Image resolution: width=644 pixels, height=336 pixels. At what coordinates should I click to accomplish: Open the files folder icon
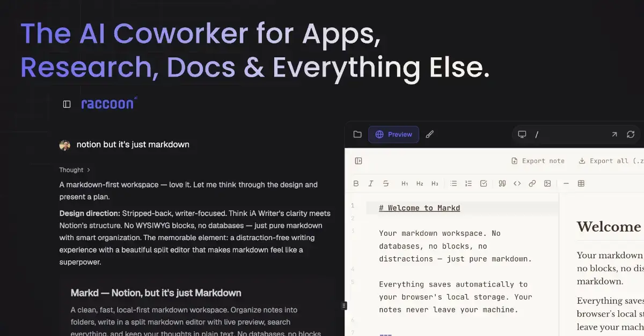tap(357, 135)
